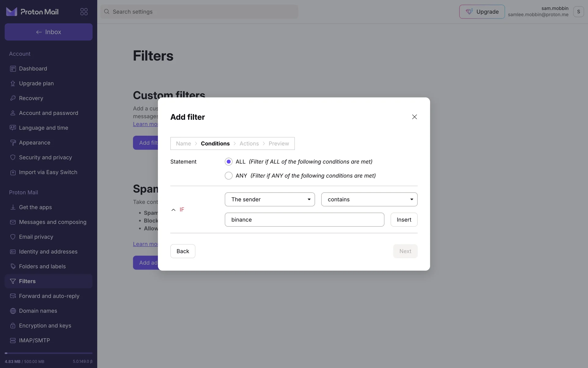Screen dimensions: 588x368
Task: Click the search magnifier icon
Action: (107, 12)
